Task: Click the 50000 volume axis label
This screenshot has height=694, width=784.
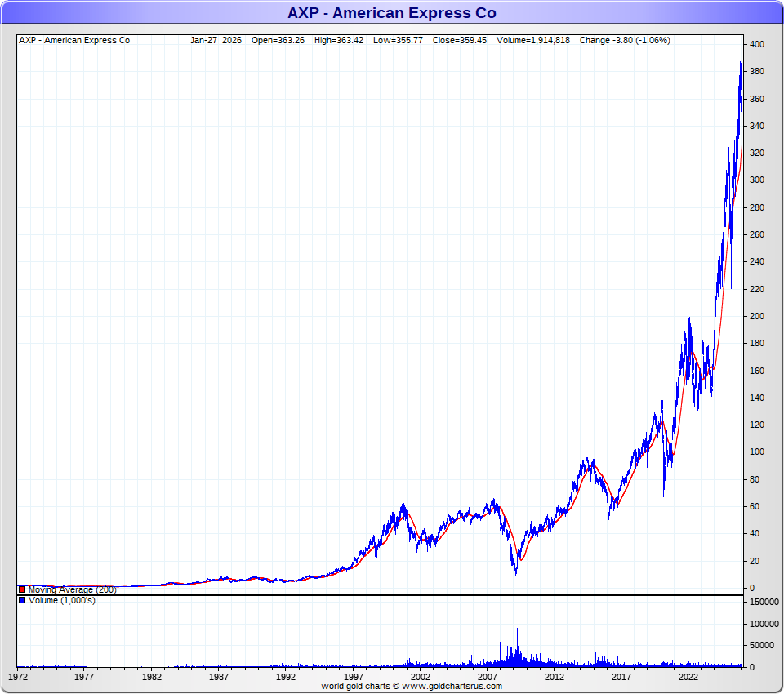Action: (x=762, y=646)
